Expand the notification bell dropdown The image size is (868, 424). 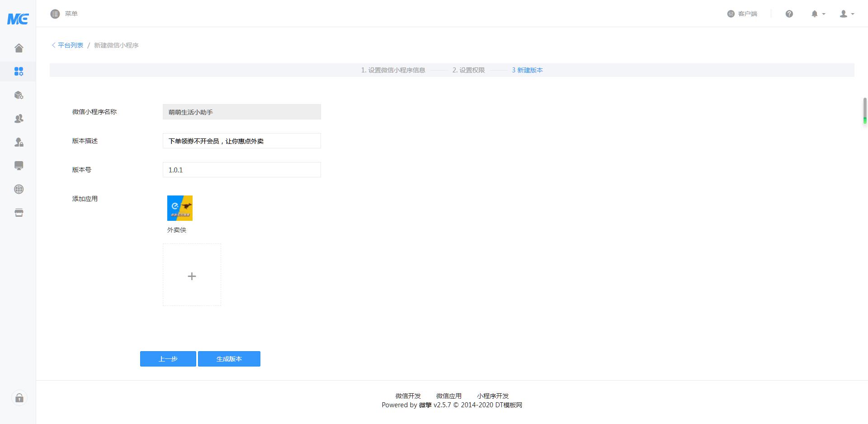(818, 14)
